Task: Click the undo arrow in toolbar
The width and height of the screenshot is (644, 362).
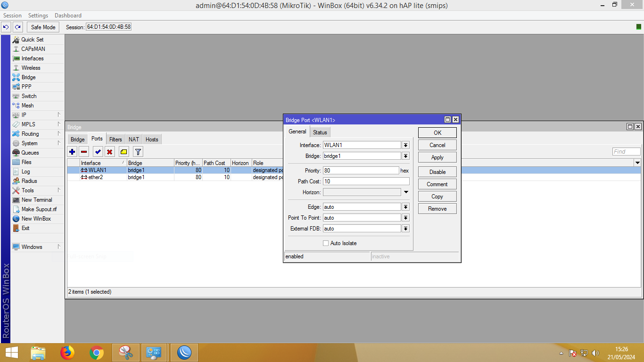Action: [6, 27]
